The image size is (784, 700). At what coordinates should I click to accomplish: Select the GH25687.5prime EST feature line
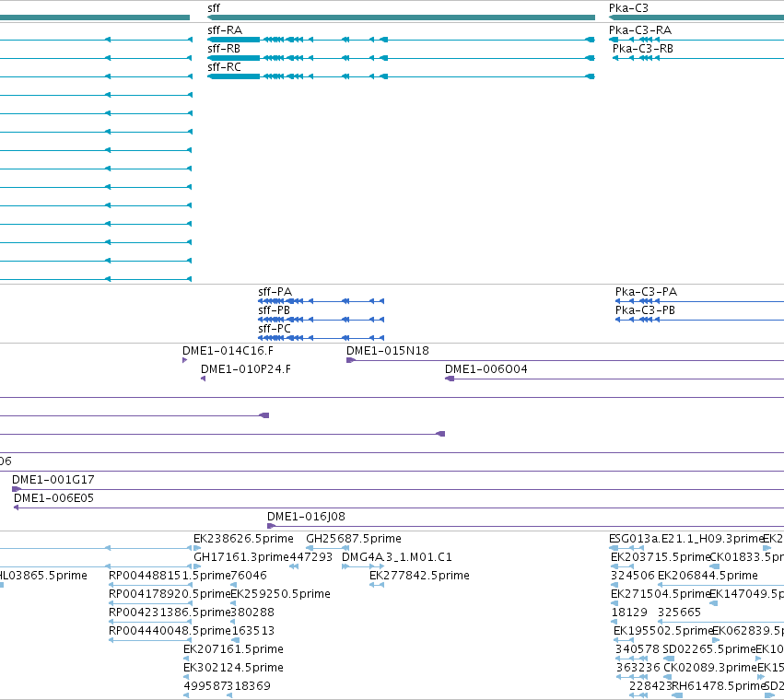pyautogui.click(x=327, y=548)
